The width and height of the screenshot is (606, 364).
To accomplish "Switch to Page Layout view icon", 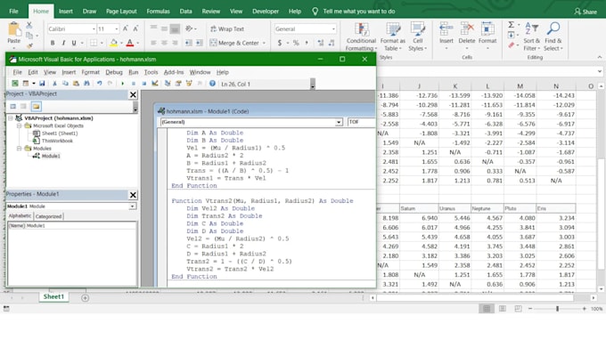I will point(503,309).
